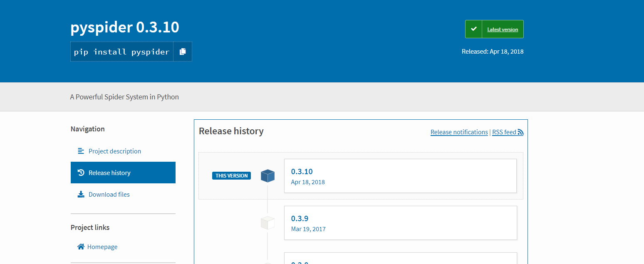This screenshot has width=644, height=264.
Task: Open release 0.3.9 card
Action: (400, 223)
